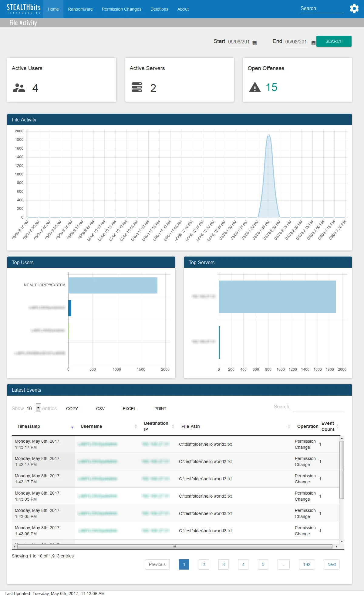
Task: Click the horizontal scrollbar thumb in table
Action: 175,547
